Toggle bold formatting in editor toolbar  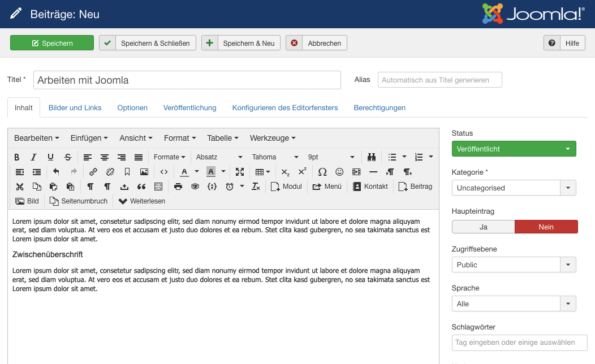coord(16,157)
